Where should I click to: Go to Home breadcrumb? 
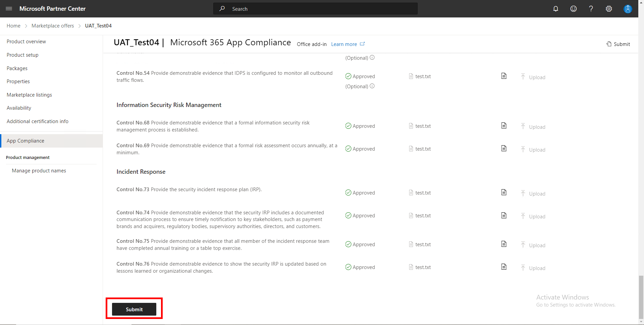click(x=13, y=26)
